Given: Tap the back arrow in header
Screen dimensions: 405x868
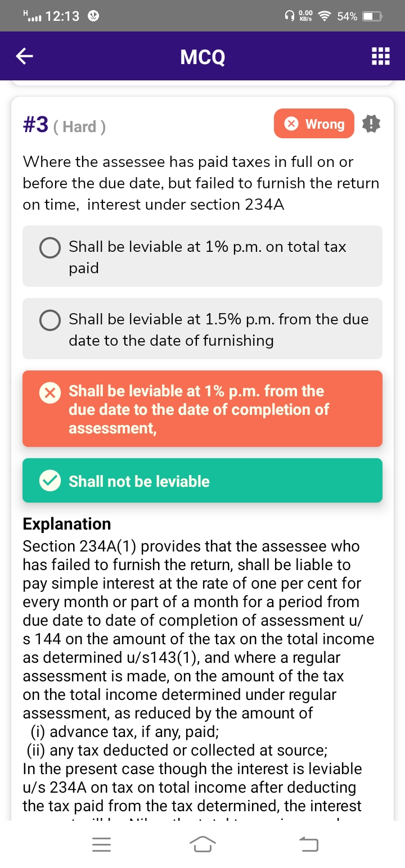Looking at the screenshot, I should coord(24,56).
